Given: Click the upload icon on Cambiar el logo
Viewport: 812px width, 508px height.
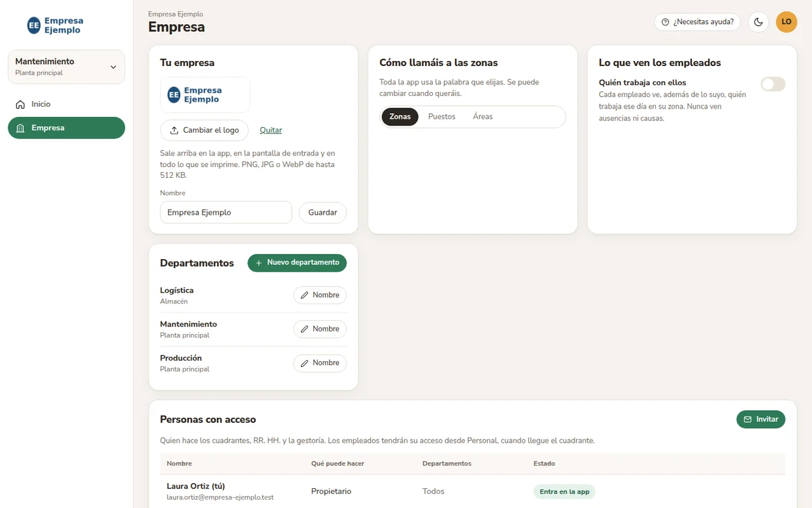Looking at the screenshot, I should (174, 130).
